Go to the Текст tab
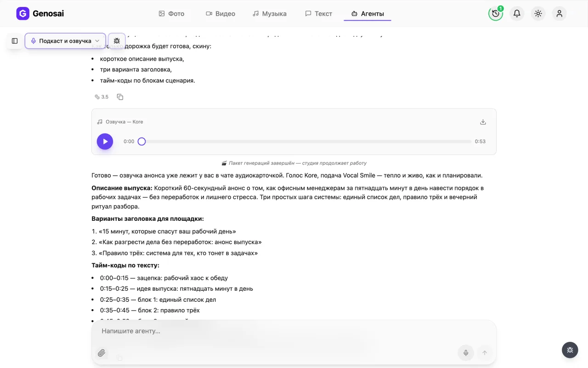Image resolution: width=588 pixels, height=368 pixels. [x=319, y=14]
